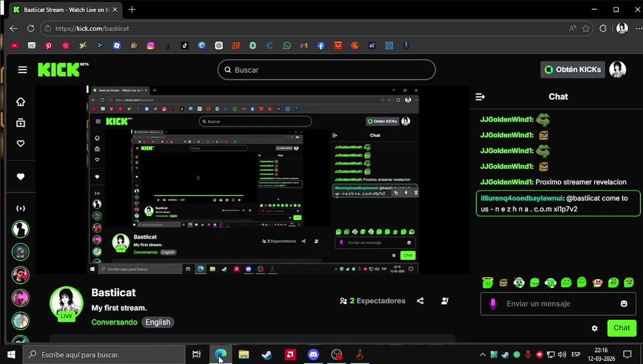Screen dimensions: 643x364
Task: Open Task View on taskbar
Action: [197, 355]
